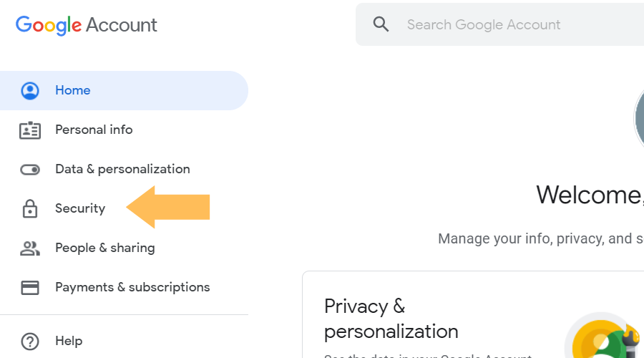The image size is (644, 358).
Task: Focus the Search Google Account field
Action: [x=501, y=25]
